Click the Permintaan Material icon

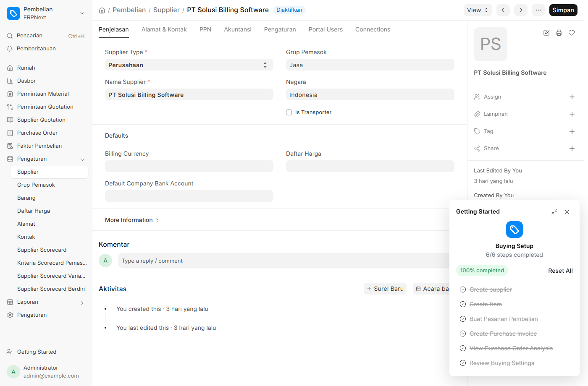(10, 94)
